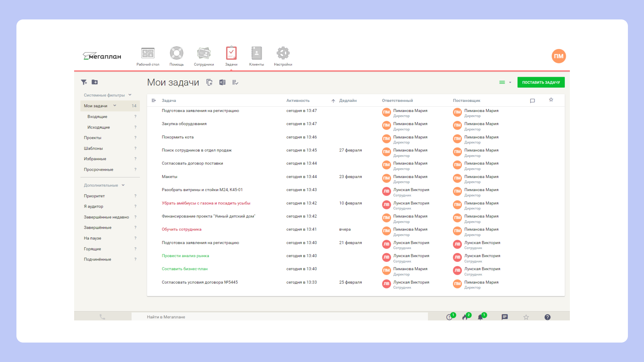Open the chat messages icon in bottom bar
Viewport: 644px width, 362px height.
(x=504, y=317)
